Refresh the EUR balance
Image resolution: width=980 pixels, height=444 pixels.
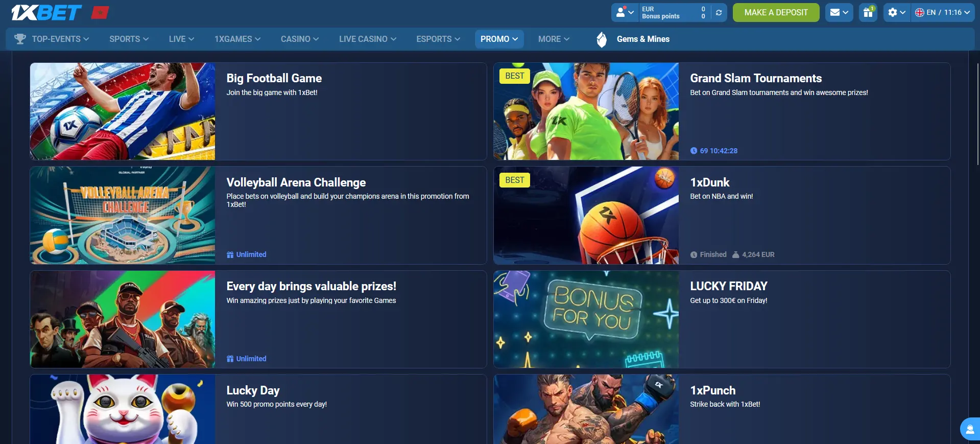pos(719,13)
